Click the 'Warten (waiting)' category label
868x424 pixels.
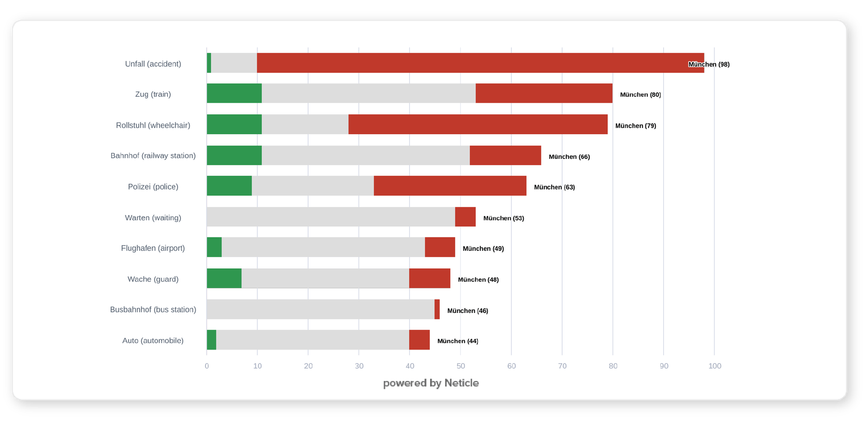tap(153, 218)
